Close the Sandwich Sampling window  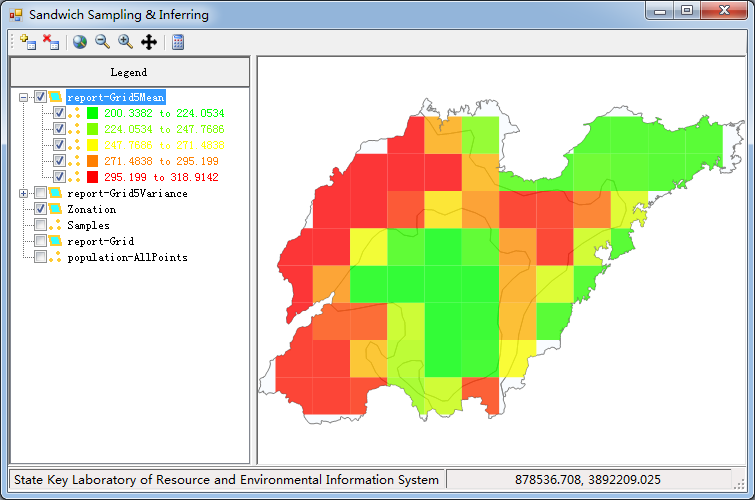coord(724,11)
